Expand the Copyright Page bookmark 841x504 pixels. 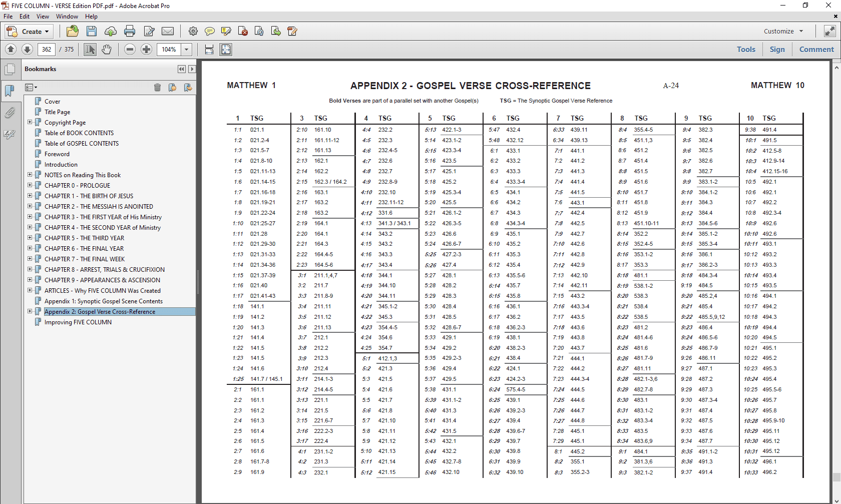coord(30,122)
